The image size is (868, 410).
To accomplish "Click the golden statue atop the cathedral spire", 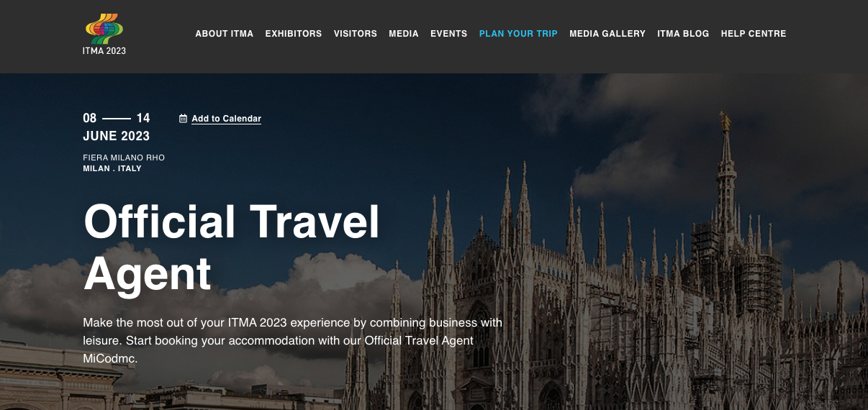I will [x=725, y=122].
